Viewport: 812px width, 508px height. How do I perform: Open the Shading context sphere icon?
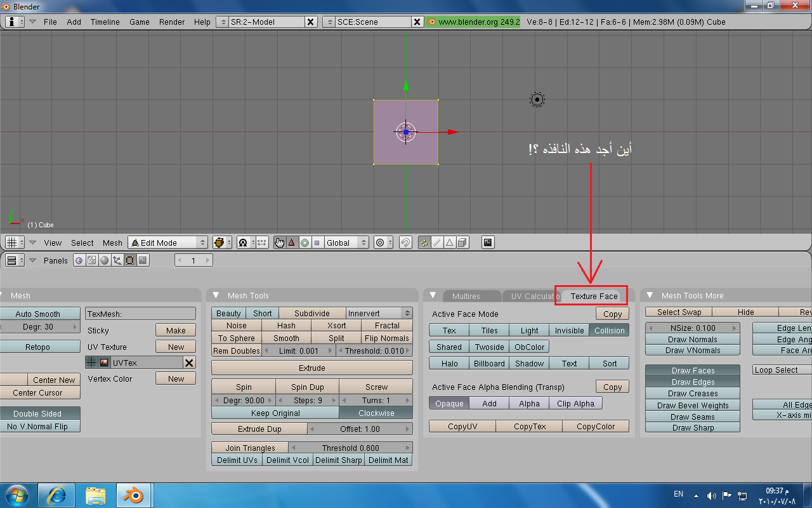point(105,260)
